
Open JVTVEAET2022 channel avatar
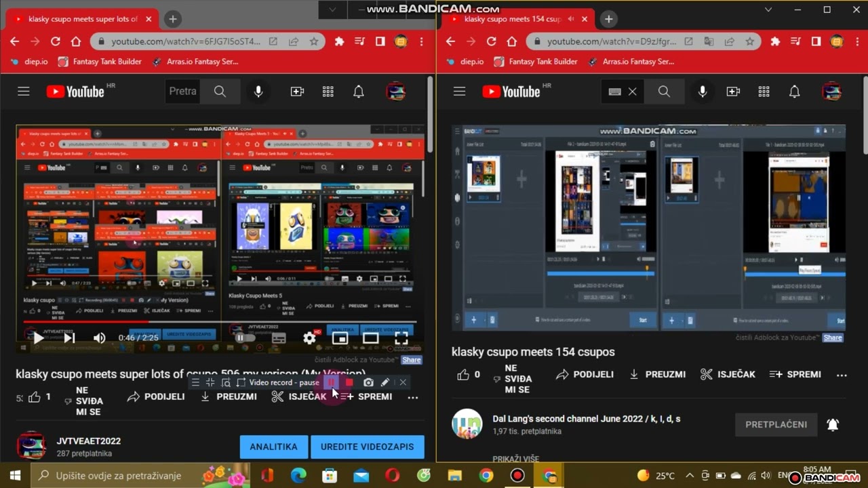click(x=31, y=446)
